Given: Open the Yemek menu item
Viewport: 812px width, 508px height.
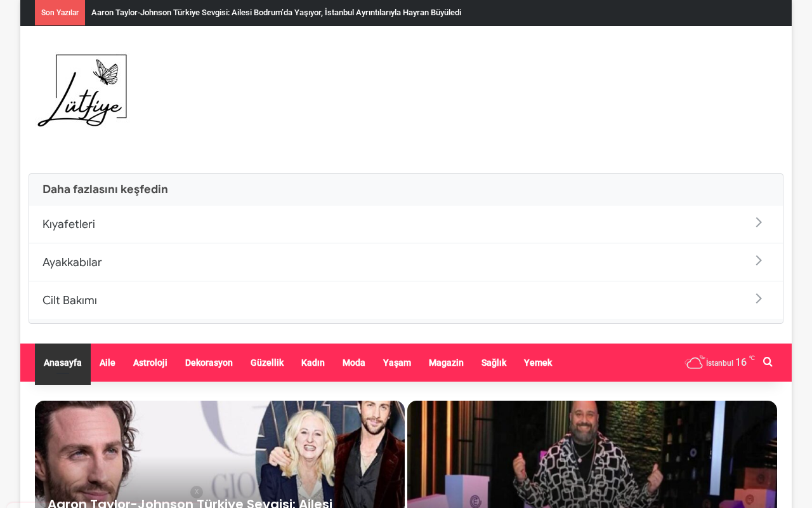Looking at the screenshot, I should [538, 363].
